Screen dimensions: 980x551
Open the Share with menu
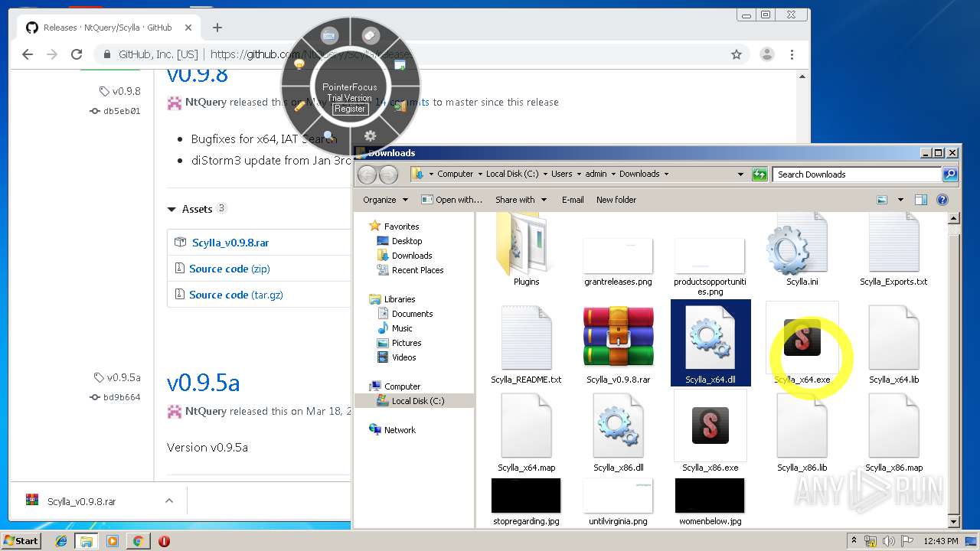[x=521, y=200]
